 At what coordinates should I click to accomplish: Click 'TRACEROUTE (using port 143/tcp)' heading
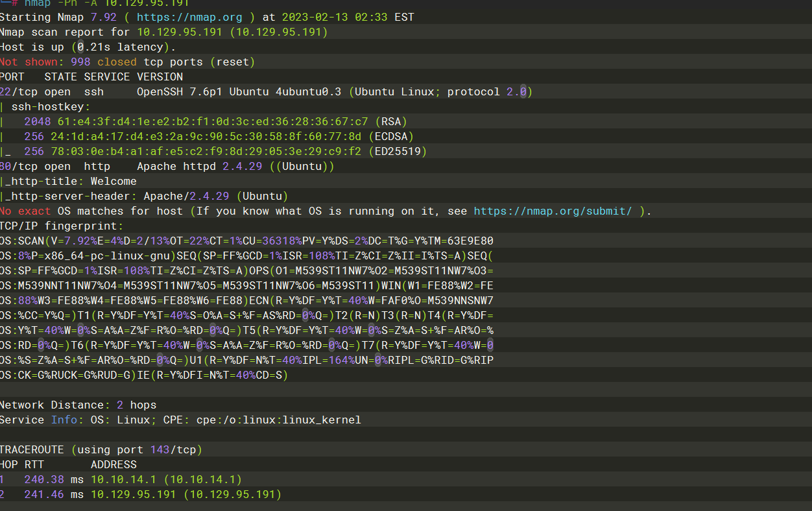[101, 449]
